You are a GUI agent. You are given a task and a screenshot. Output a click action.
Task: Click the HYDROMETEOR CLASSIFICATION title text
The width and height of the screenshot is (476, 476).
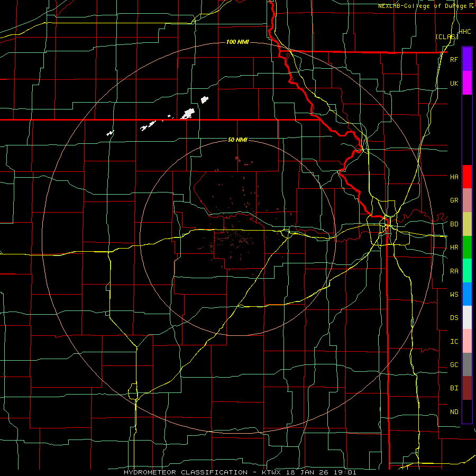[186, 472]
